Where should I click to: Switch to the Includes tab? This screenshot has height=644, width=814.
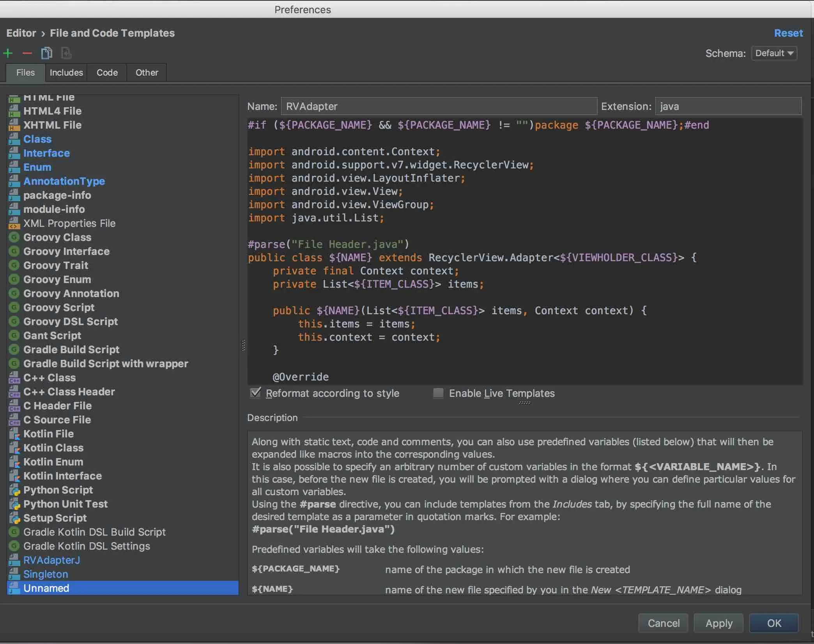coord(66,73)
